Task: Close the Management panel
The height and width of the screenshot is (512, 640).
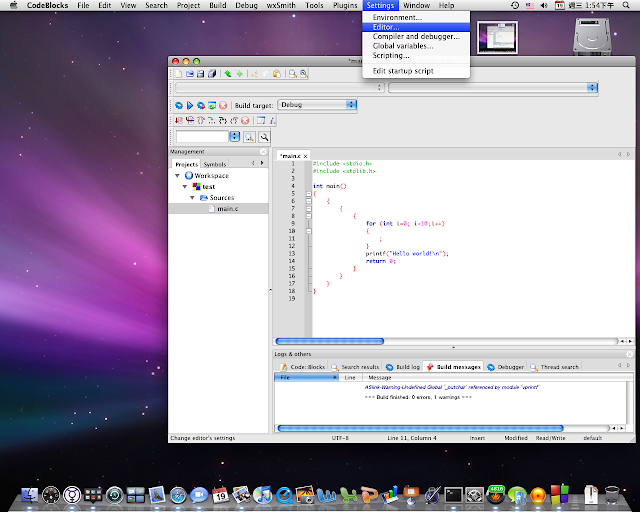Action: pos(263,151)
